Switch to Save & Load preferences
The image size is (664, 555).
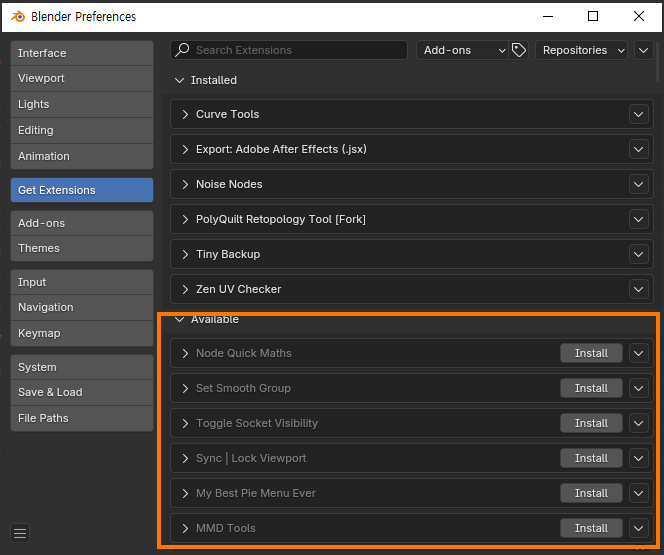[x=82, y=392]
